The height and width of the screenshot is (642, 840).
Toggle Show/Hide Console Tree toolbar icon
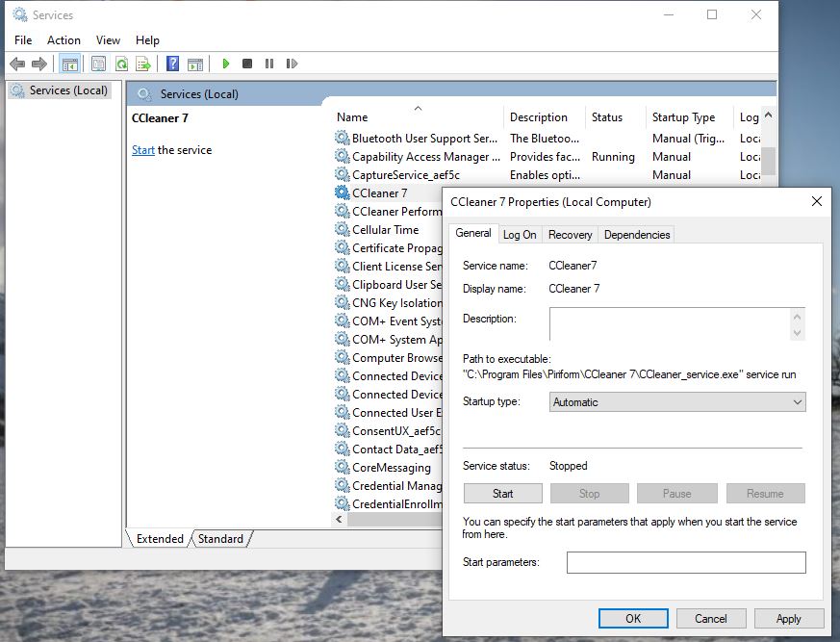click(x=69, y=64)
